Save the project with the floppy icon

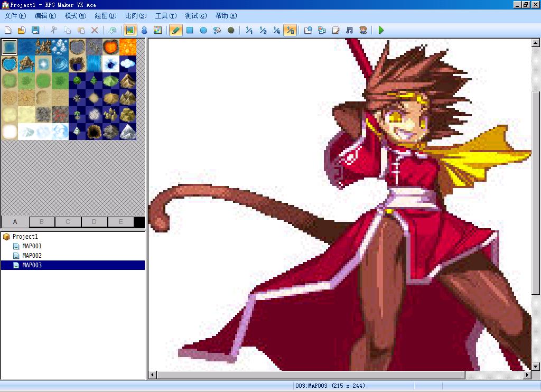(x=35, y=30)
